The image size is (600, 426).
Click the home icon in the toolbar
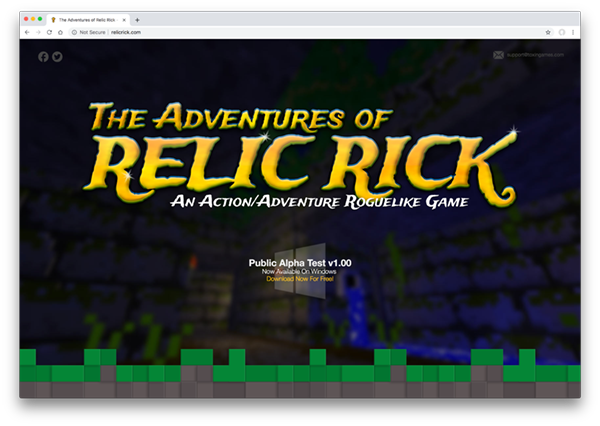tap(60, 32)
